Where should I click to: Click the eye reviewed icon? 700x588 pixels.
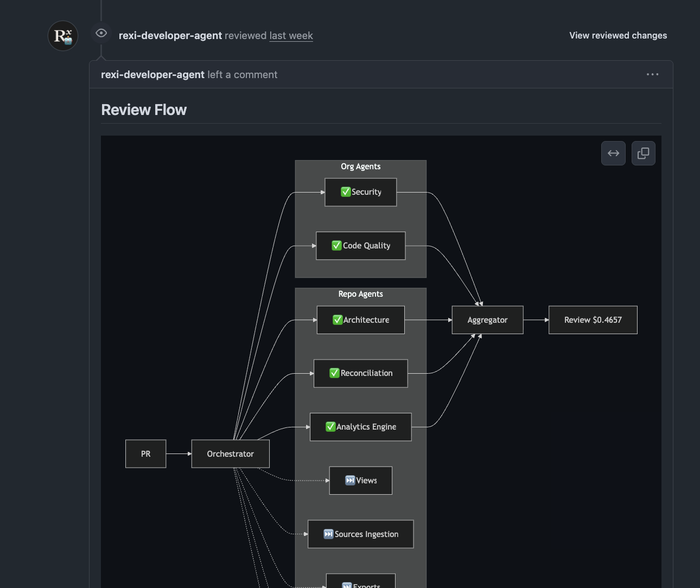click(x=101, y=33)
